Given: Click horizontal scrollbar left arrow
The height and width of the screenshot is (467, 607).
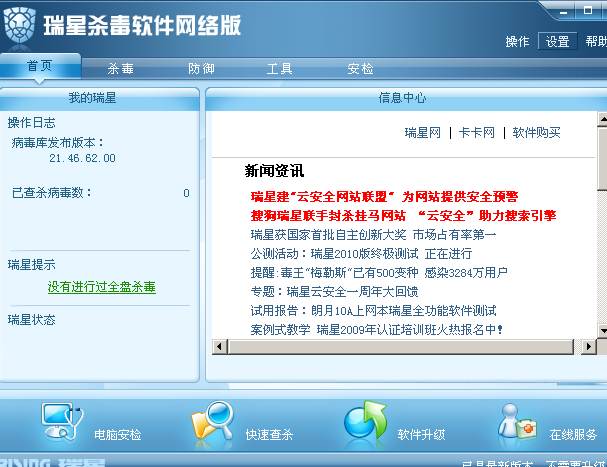Looking at the screenshot, I should 219,346.
